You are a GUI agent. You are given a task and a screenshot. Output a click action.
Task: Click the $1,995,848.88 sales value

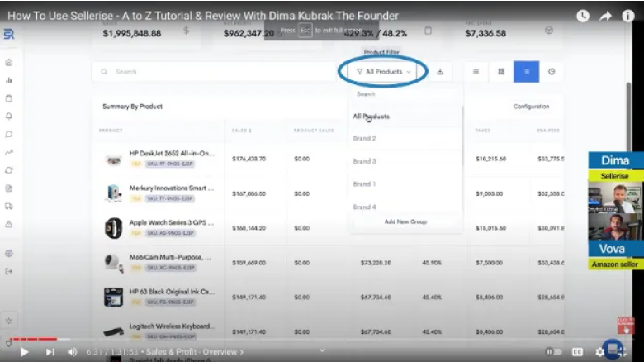tap(132, 33)
